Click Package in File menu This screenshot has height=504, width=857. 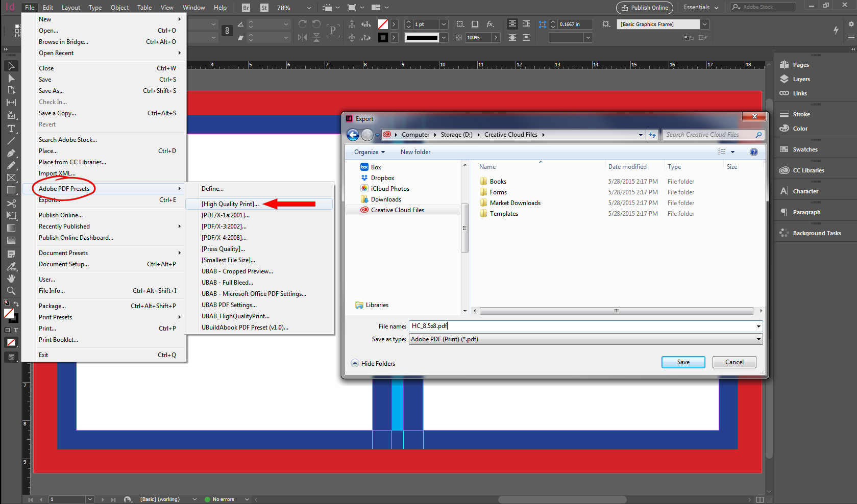coord(104,306)
